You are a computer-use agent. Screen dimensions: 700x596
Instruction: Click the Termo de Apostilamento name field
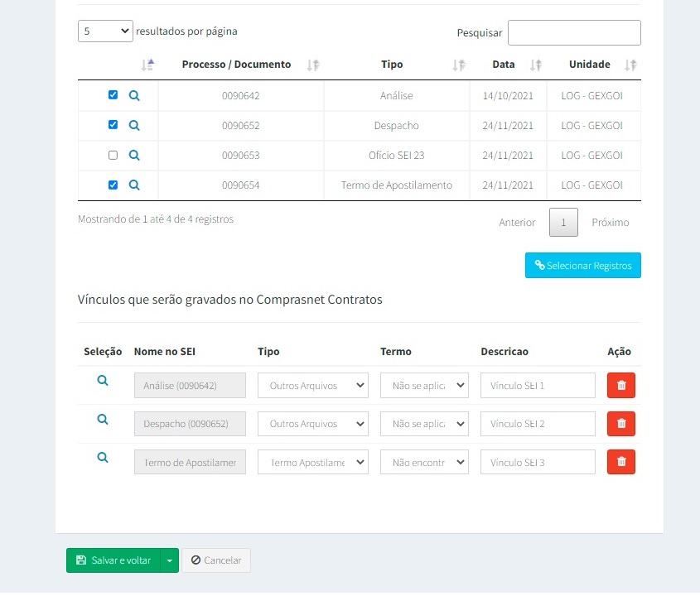190,462
